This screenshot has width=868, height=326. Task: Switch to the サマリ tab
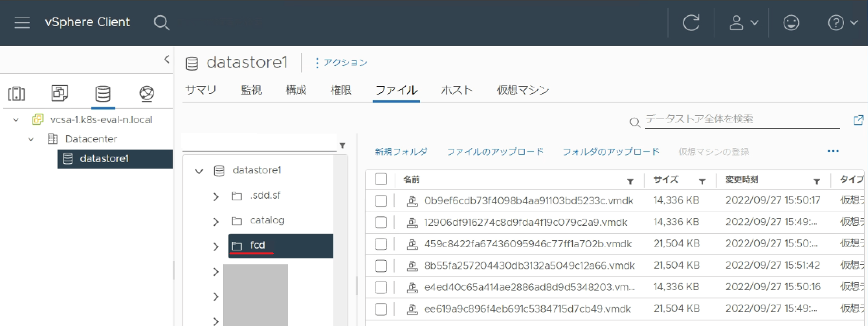click(x=201, y=90)
